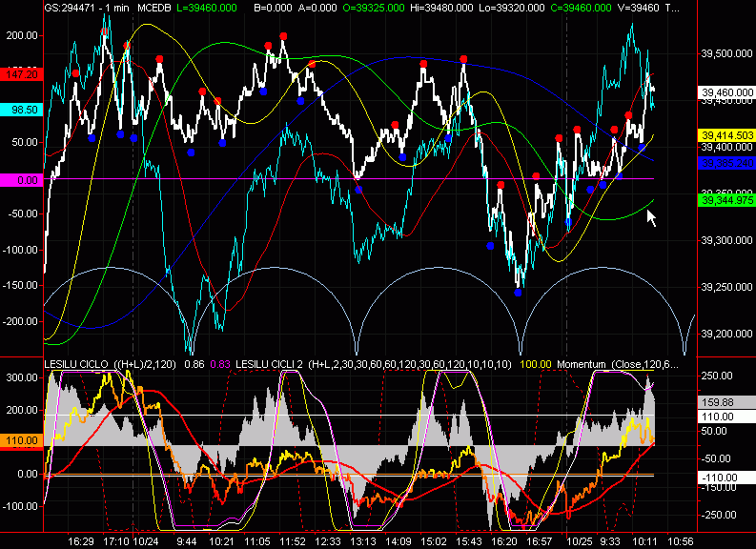Screen dimensions: 756x549
Task: Click the magenta 0.83 indicator value
Action: click(x=220, y=364)
